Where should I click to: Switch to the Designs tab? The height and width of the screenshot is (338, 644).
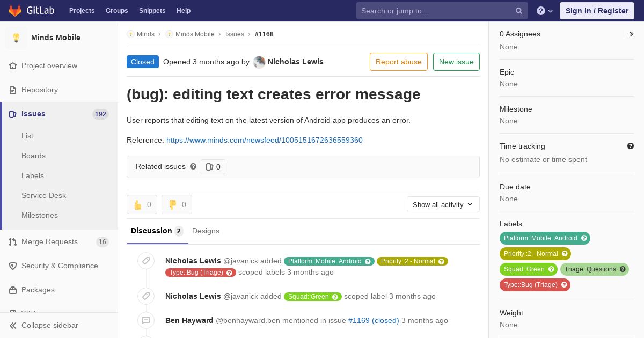(x=206, y=231)
